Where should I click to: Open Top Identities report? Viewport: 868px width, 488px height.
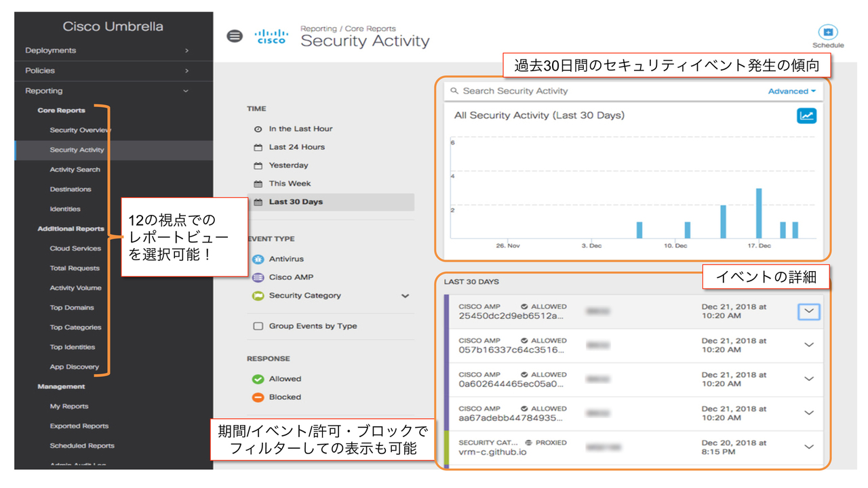(73, 346)
